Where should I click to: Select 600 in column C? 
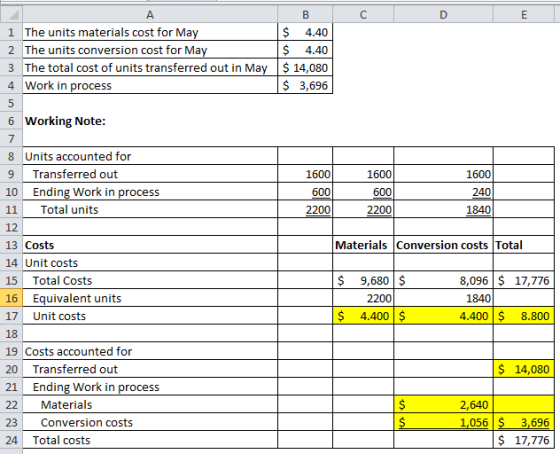tap(363, 192)
